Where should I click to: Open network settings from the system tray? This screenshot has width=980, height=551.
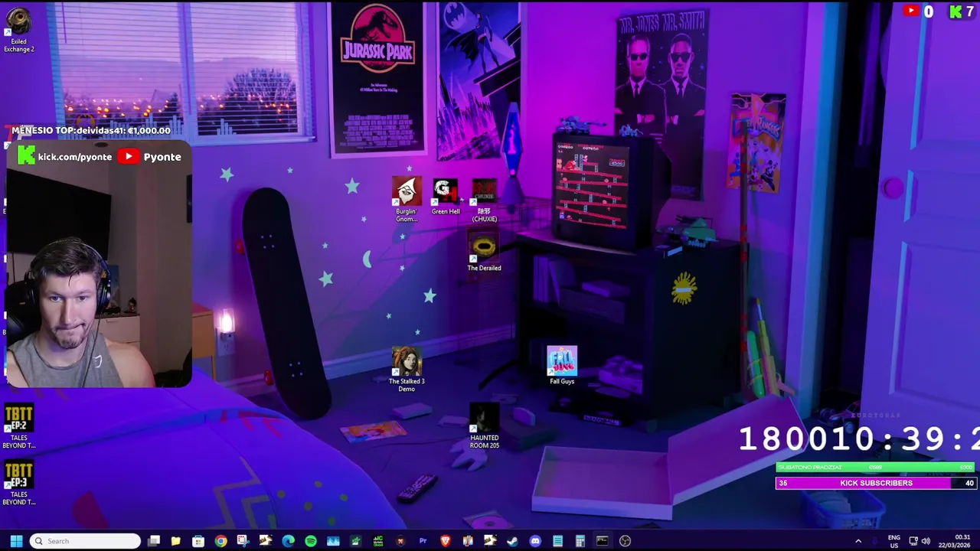click(913, 541)
